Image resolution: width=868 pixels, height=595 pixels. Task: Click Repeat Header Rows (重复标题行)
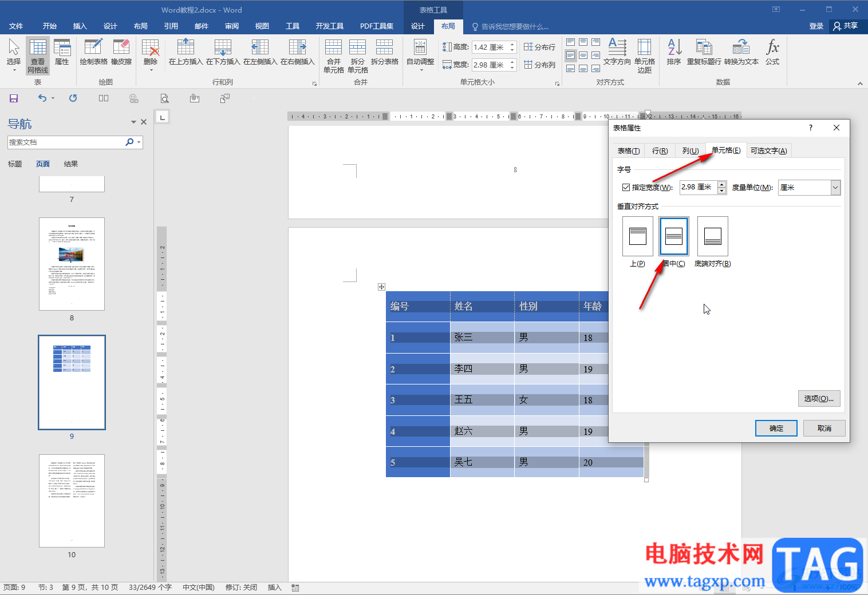704,52
